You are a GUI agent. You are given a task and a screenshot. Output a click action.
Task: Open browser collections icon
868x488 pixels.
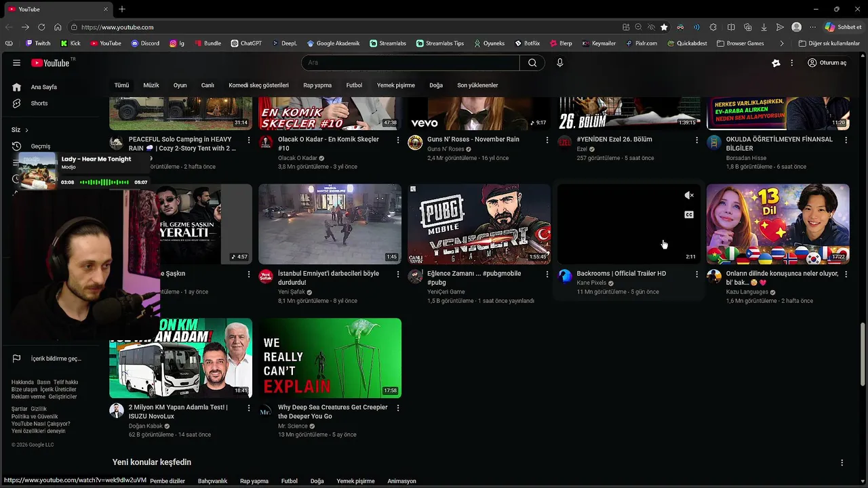coord(748,27)
